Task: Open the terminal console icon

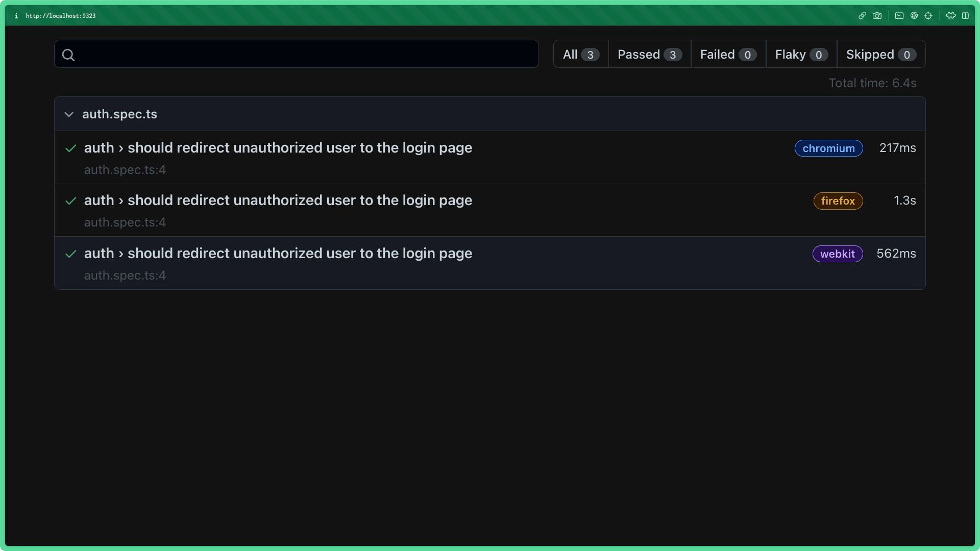Action: [899, 16]
